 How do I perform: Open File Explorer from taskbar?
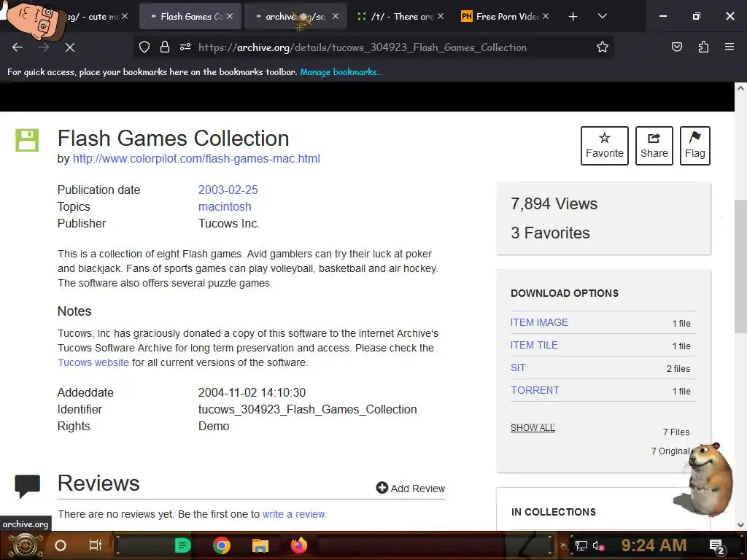pyautogui.click(x=260, y=545)
